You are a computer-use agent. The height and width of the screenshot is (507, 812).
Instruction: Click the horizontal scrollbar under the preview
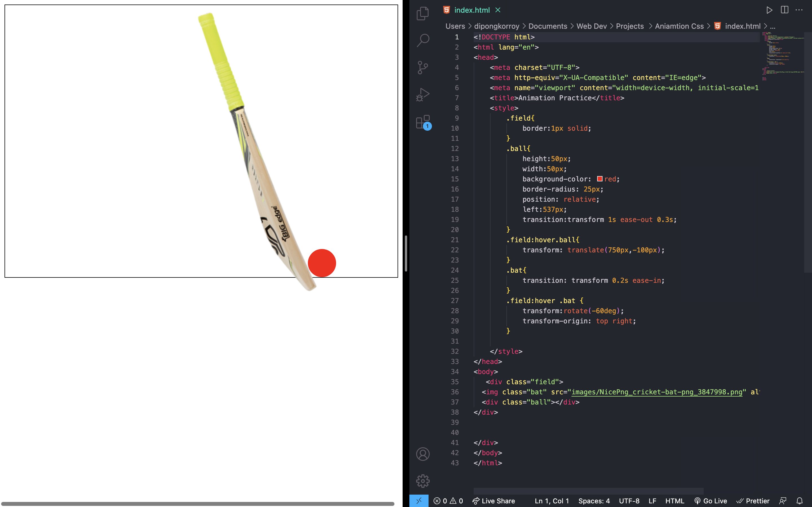coord(197,504)
